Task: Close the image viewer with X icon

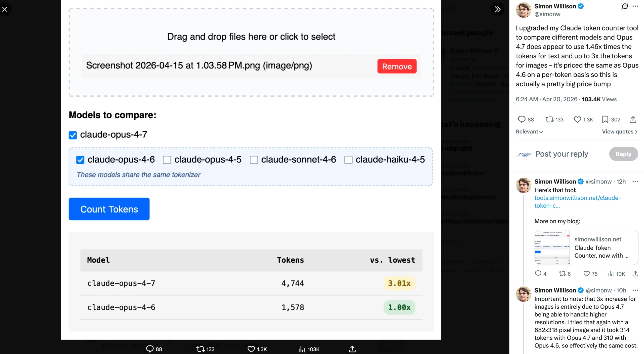Action: pos(5,9)
